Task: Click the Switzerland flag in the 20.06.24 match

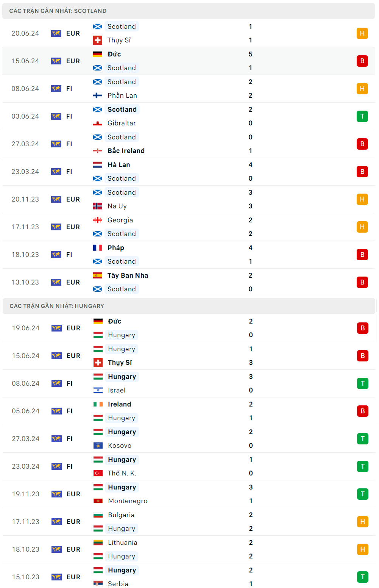Action: point(98,40)
